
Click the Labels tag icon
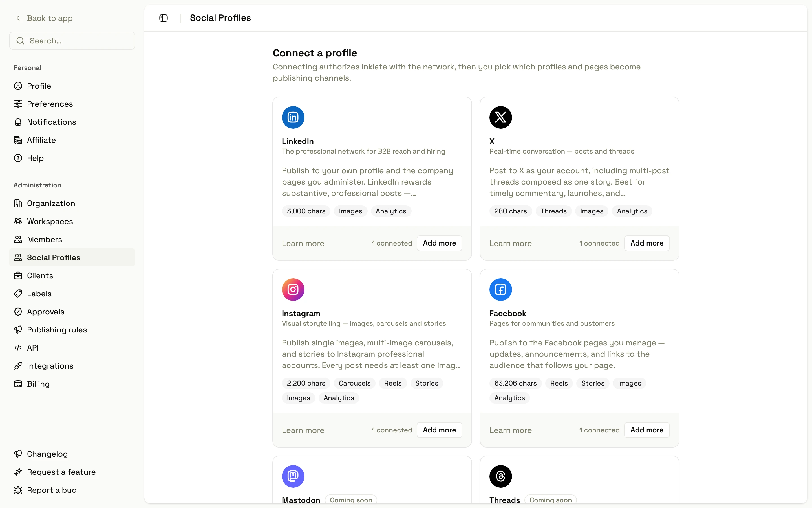(x=18, y=294)
